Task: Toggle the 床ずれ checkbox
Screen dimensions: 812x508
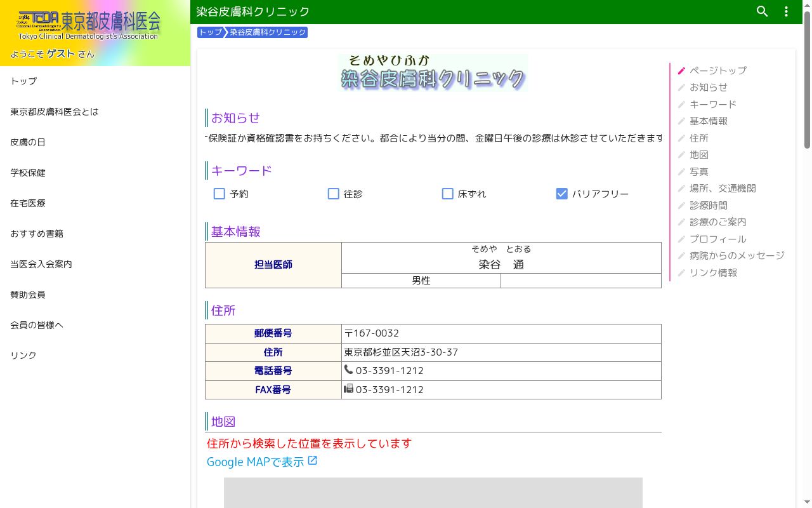Action: click(448, 194)
